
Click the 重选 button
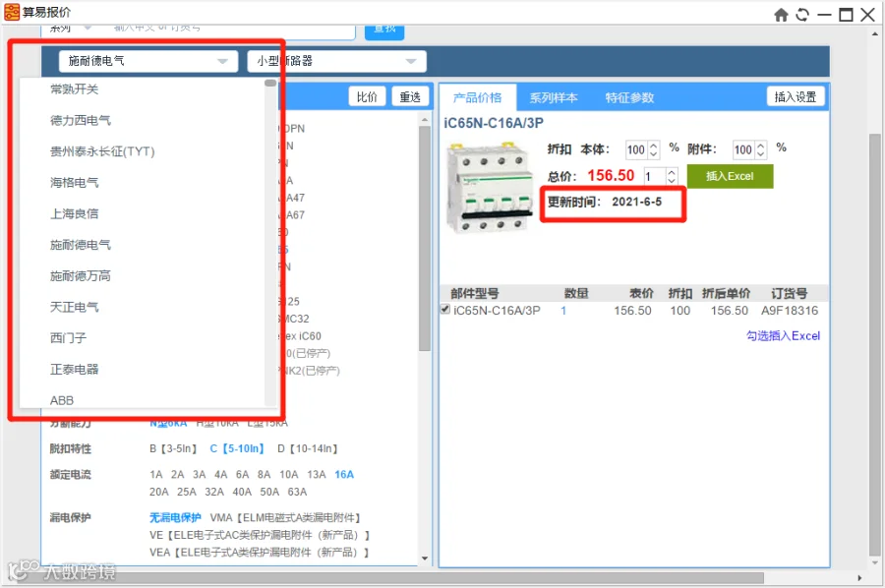click(x=410, y=97)
